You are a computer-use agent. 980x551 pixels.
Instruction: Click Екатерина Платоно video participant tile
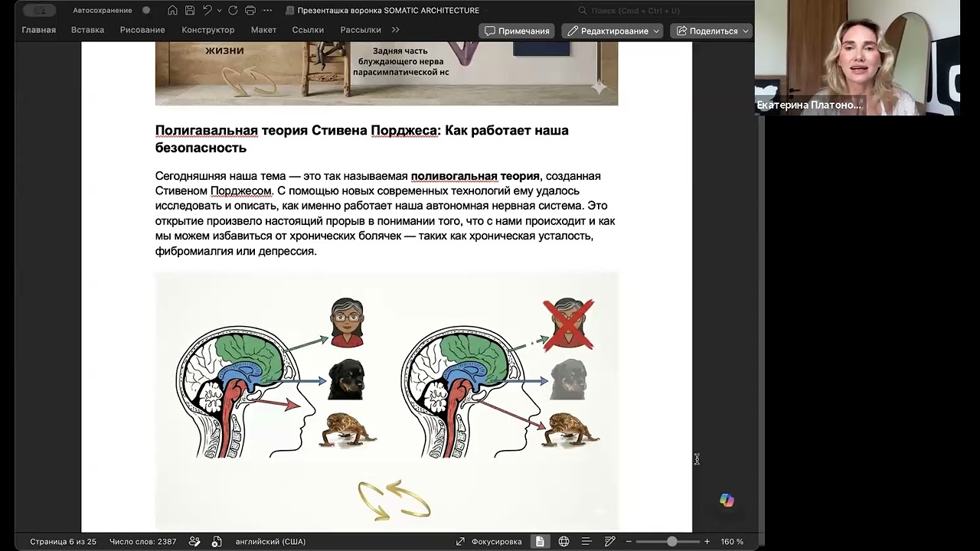pos(857,57)
